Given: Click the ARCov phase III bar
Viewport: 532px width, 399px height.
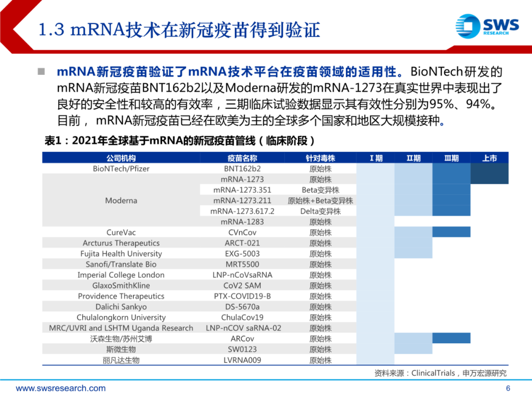Looking at the screenshot, I should pyautogui.click(x=452, y=338).
